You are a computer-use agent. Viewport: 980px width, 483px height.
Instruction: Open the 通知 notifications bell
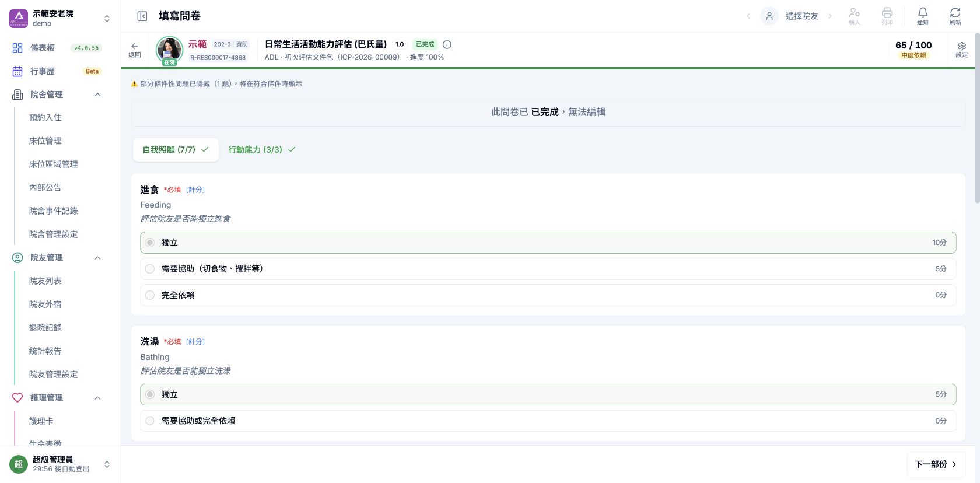923,16
